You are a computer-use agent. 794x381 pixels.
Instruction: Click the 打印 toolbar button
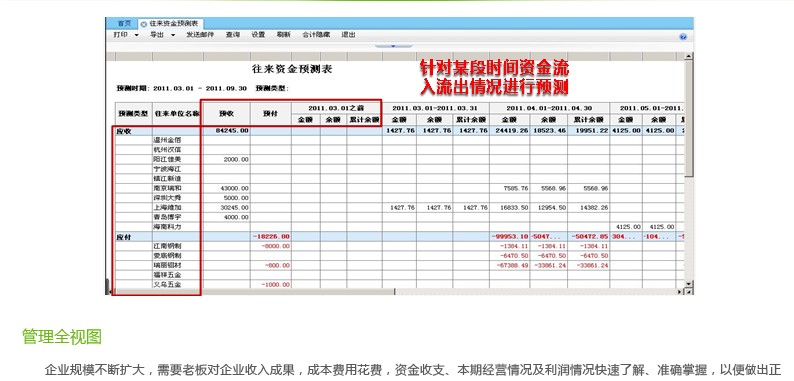point(121,35)
